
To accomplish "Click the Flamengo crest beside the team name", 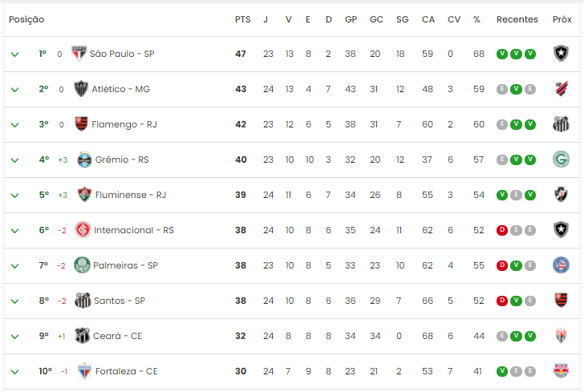I will pyautogui.click(x=81, y=124).
